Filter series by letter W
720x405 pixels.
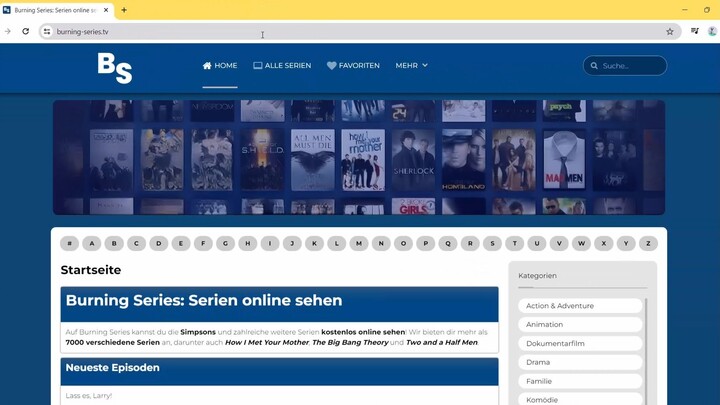tap(581, 243)
